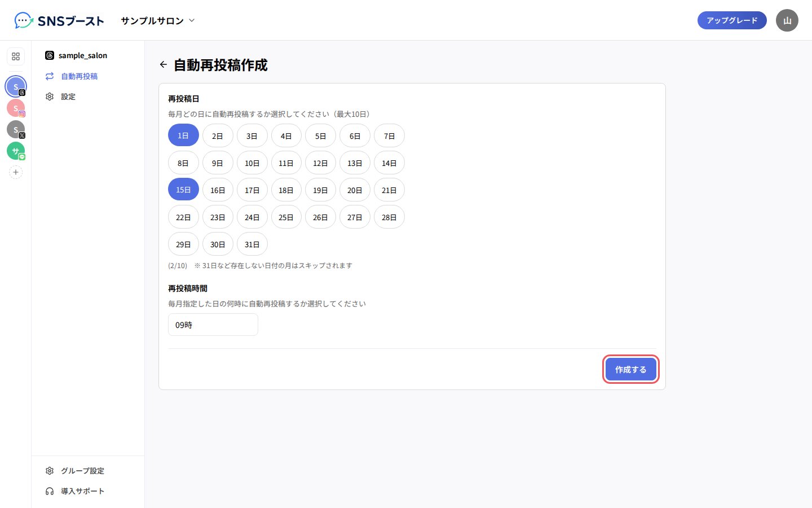Toggle the 14日 day chip

click(389, 163)
